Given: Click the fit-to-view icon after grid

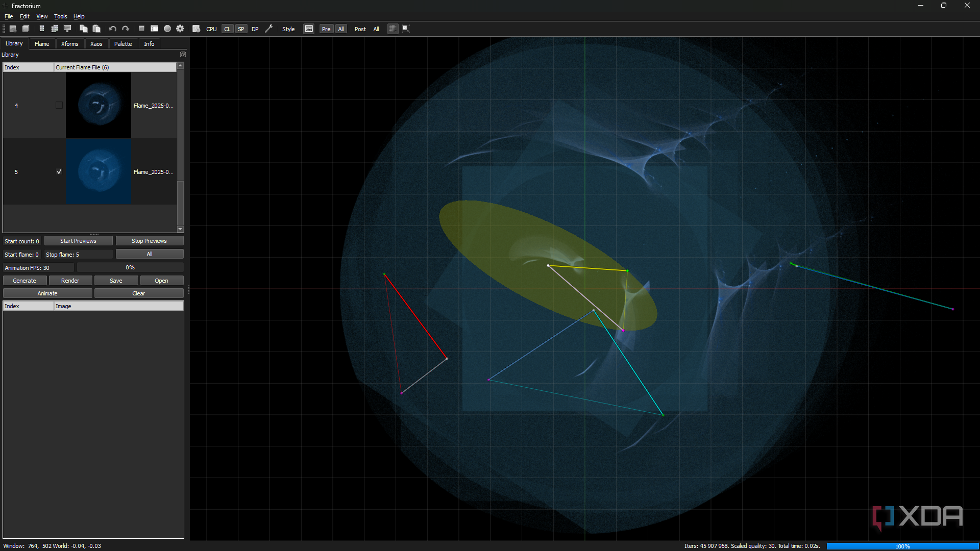Looking at the screenshot, I should 406,29.
